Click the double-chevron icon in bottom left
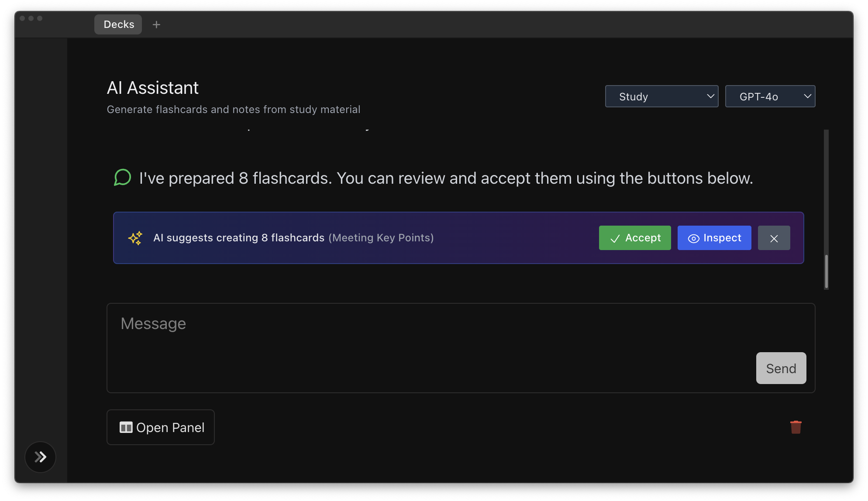This screenshot has width=868, height=501. click(40, 457)
